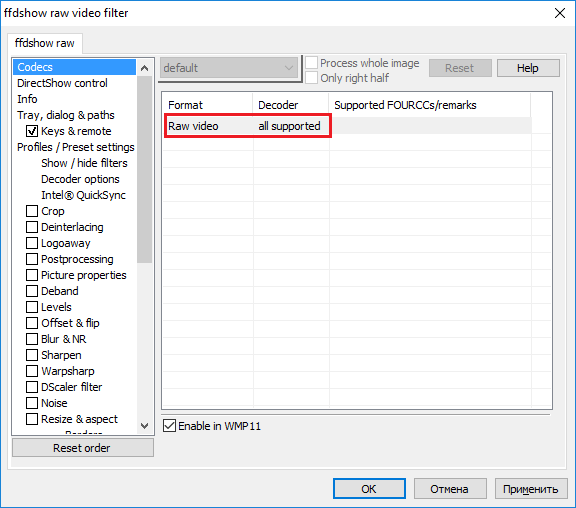Enable the Crop filter checkbox
576x508 pixels.
pyautogui.click(x=32, y=211)
